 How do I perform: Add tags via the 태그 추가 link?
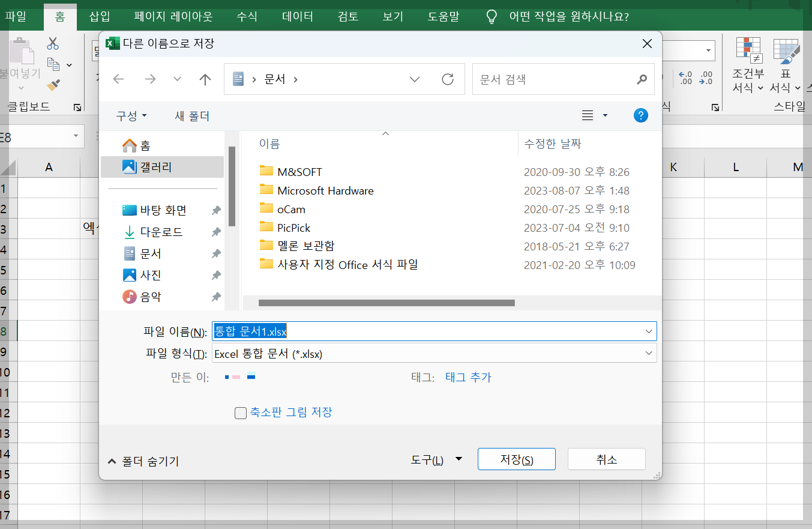[468, 377]
